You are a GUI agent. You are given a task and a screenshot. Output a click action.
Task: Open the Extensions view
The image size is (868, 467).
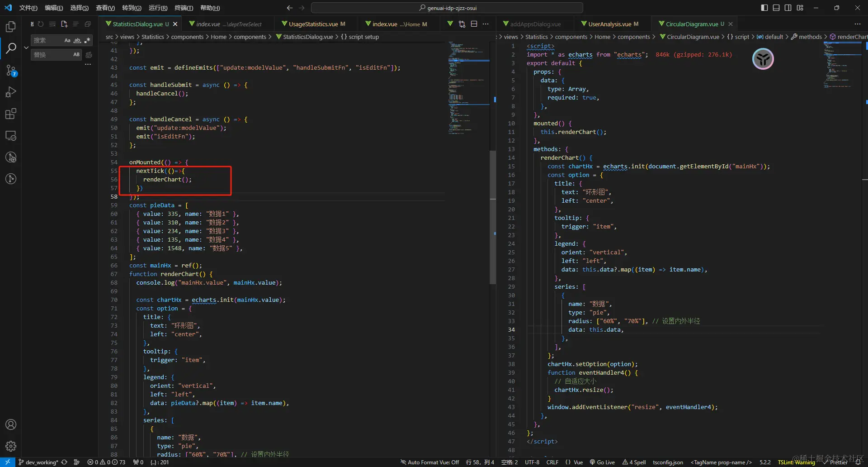point(11,114)
